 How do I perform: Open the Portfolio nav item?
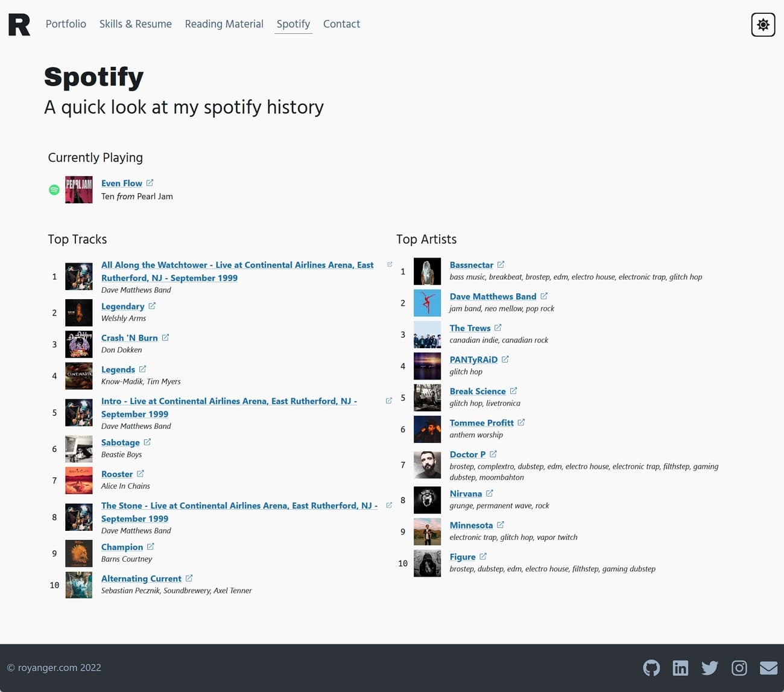(66, 24)
